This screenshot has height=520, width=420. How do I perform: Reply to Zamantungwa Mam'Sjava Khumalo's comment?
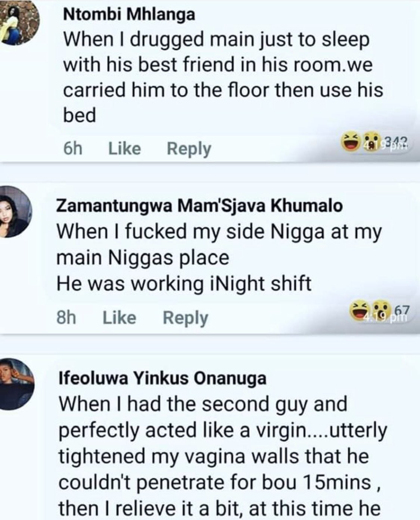pyautogui.click(x=185, y=318)
